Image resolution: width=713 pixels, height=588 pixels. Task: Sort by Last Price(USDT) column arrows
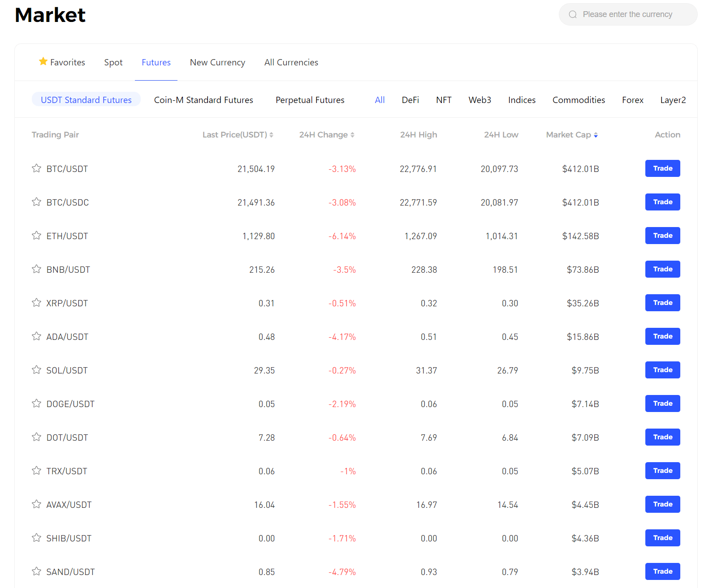point(271,135)
